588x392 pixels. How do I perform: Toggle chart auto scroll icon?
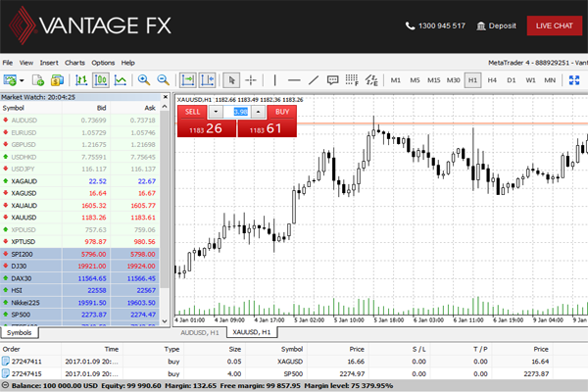pyautogui.click(x=187, y=80)
